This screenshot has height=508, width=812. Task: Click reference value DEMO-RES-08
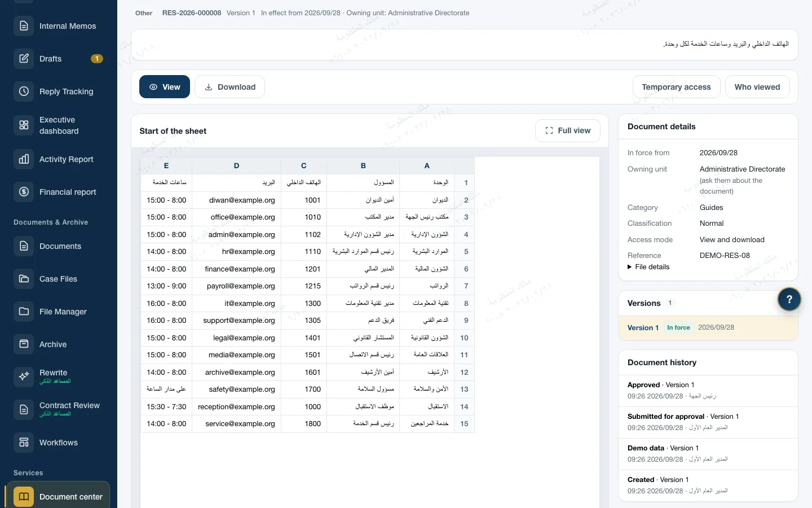pos(725,256)
